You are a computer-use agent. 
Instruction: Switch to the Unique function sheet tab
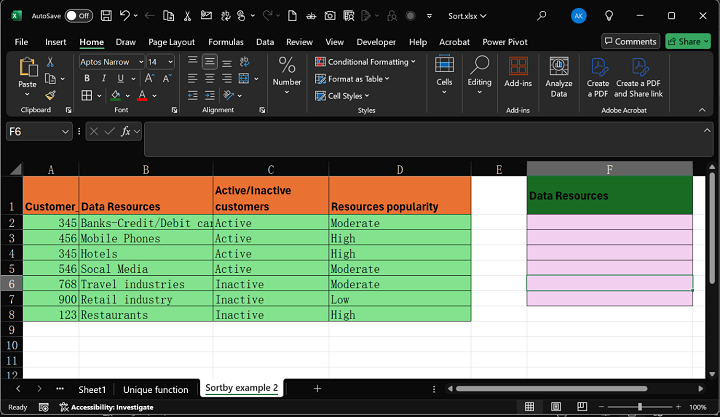click(x=155, y=388)
